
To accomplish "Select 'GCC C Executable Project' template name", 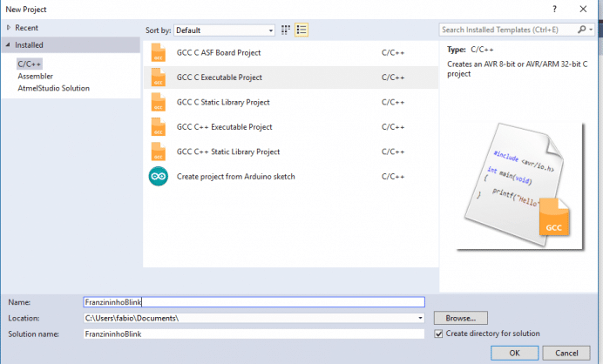I will [x=220, y=78].
